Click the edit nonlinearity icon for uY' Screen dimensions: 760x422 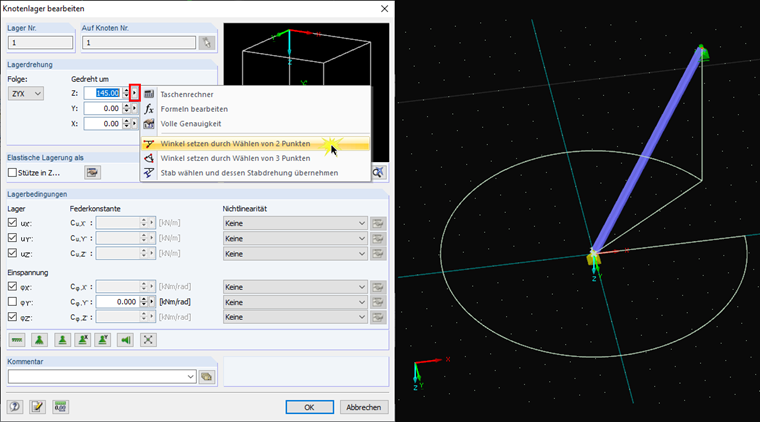coord(378,238)
